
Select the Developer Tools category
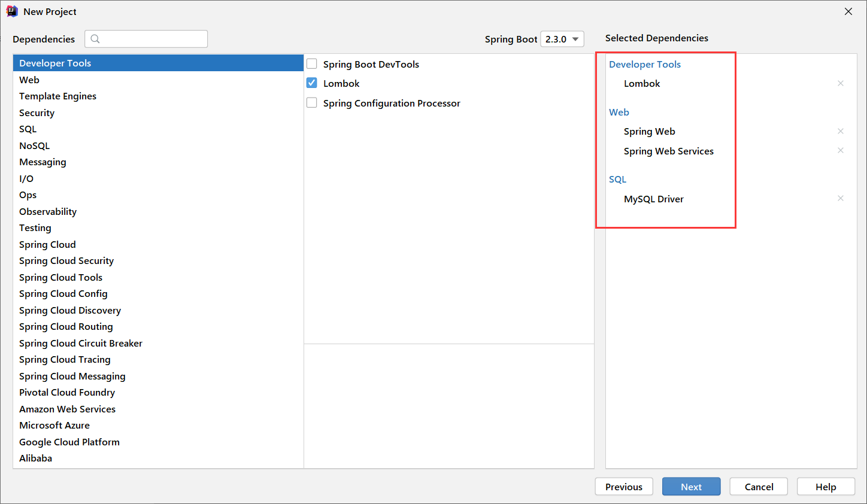click(x=158, y=63)
